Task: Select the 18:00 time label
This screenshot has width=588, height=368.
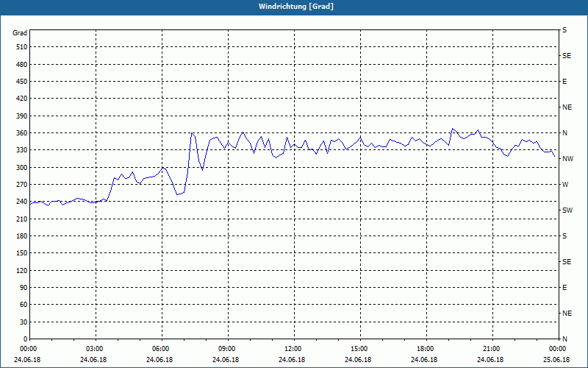Action: pos(426,349)
